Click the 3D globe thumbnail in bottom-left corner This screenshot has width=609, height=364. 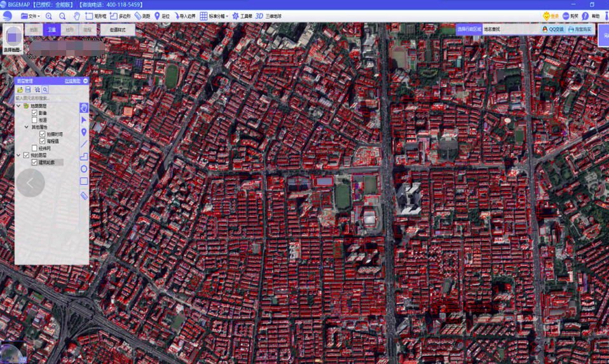[x=13, y=353]
